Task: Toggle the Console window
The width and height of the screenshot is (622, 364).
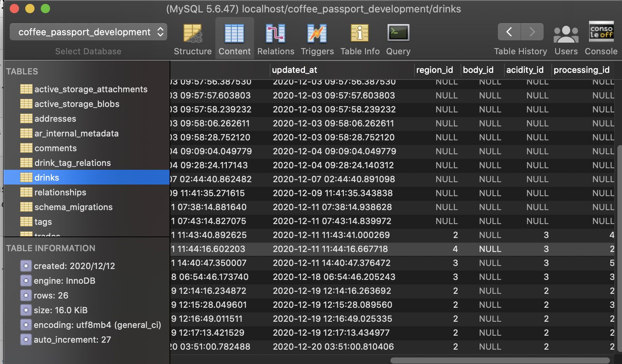Action: pos(601,38)
